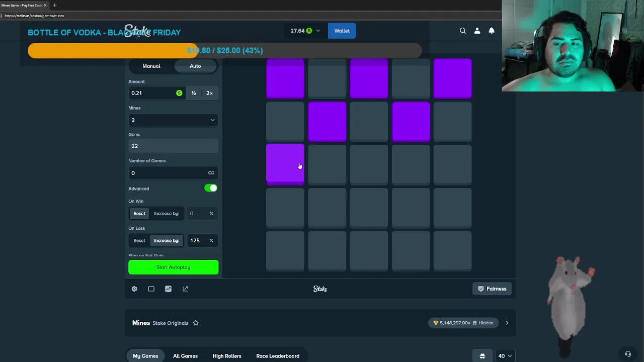Expand the big win details chevron
Screen dimensions: 644x362
click(507, 323)
